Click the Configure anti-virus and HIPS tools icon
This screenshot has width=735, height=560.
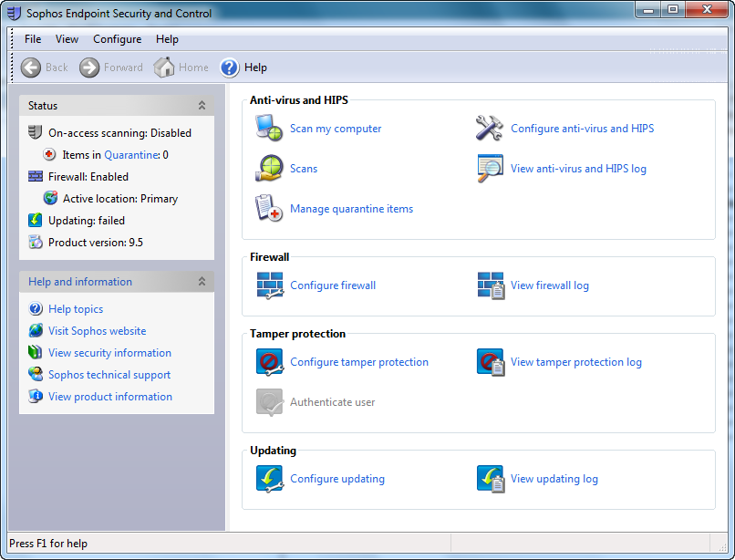point(490,129)
